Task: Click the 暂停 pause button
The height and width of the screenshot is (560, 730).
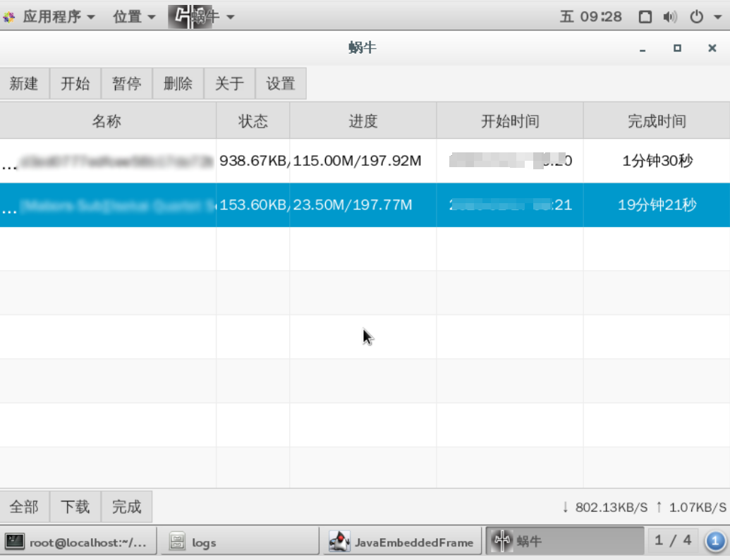Action: [127, 83]
